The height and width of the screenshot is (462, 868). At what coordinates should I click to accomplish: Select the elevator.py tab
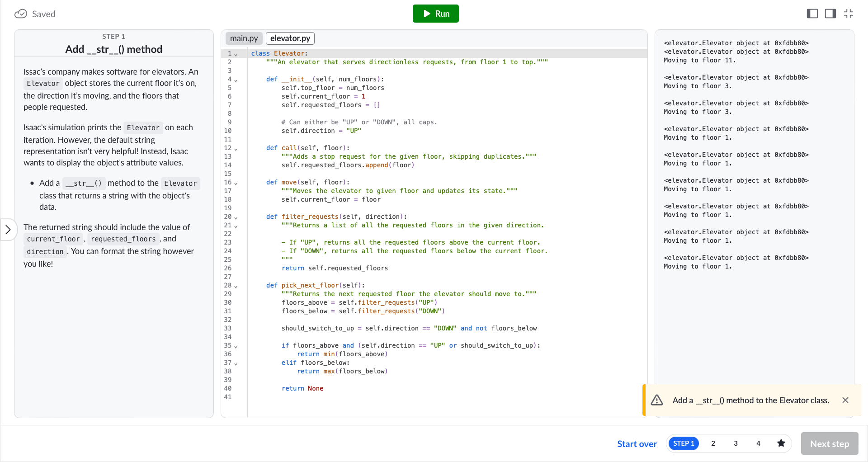tap(290, 38)
